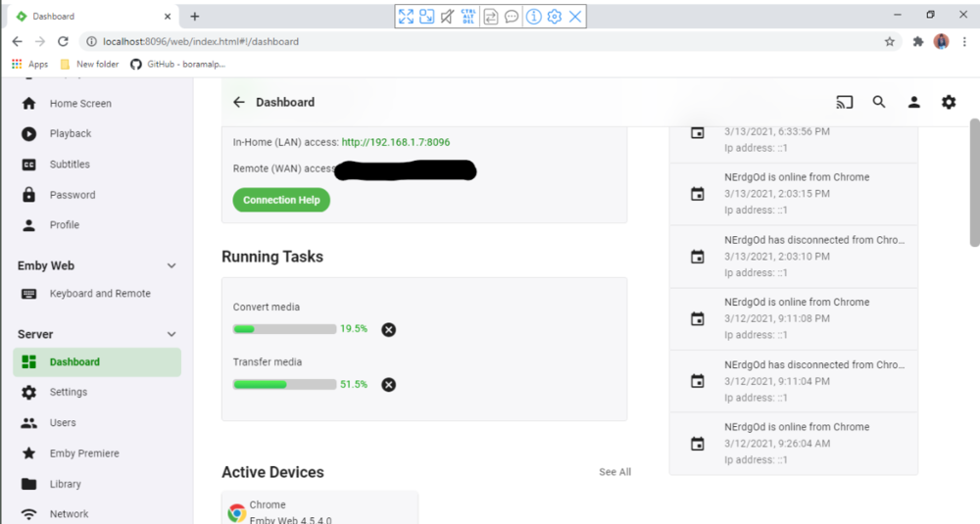Image resolution: width=980 pixels, height=524 pixels.
Task: Click the Password lock icon
Action: click(x=28, y=195)
